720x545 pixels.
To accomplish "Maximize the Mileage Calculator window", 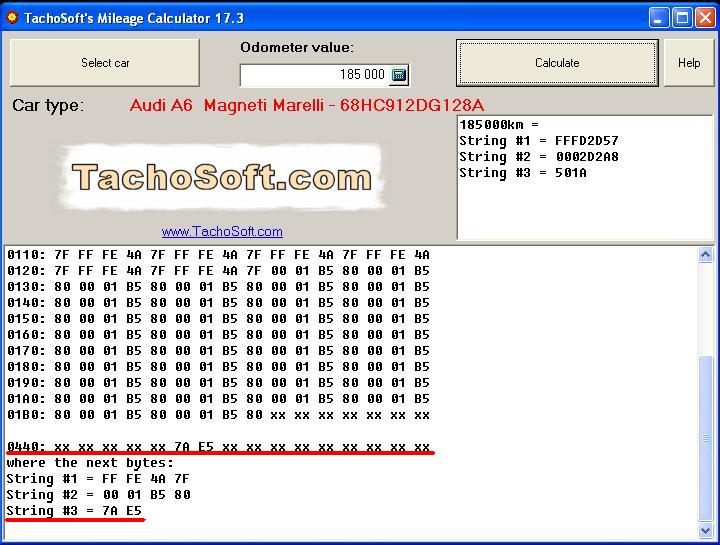I will [682, 18].
